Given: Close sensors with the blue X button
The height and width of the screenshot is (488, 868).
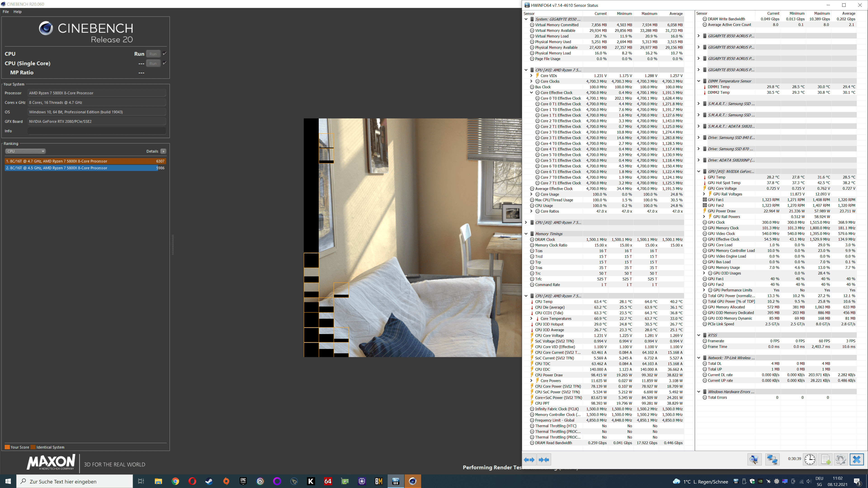Looking at the screenshot, I should (x=856, y=459).
